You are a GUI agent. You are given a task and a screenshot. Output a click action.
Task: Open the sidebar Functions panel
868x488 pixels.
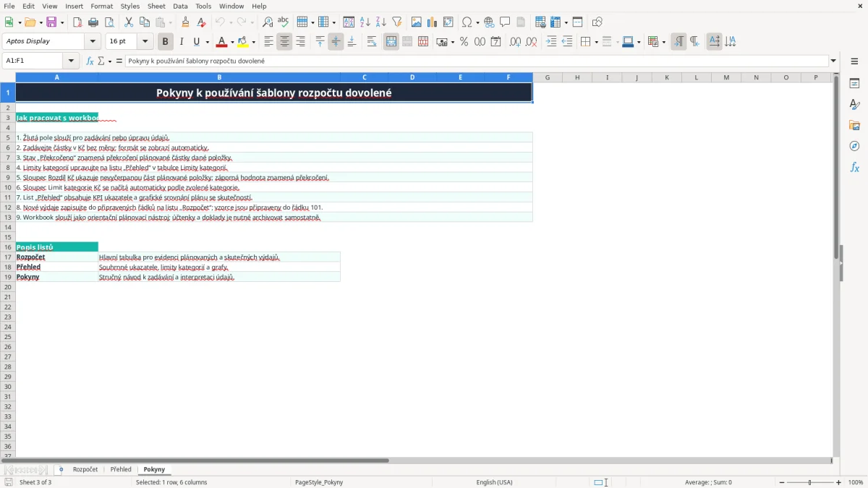pos(854,168)
